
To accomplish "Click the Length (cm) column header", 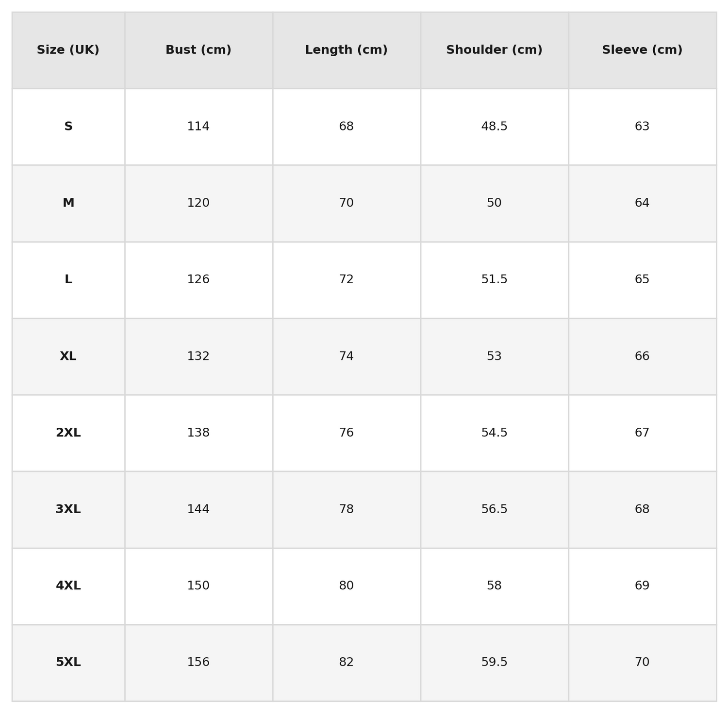I will (x=346, y=50).
